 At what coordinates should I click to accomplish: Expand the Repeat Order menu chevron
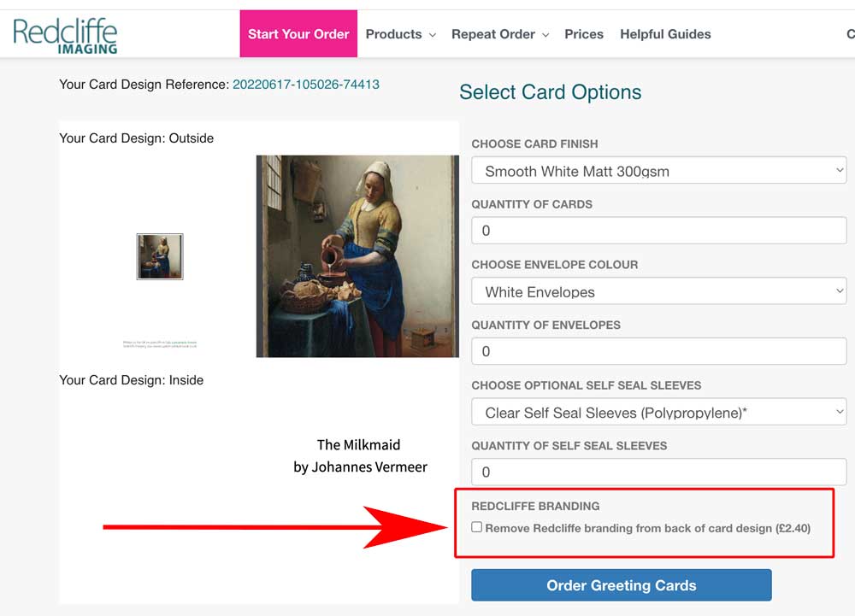(545, 35)
